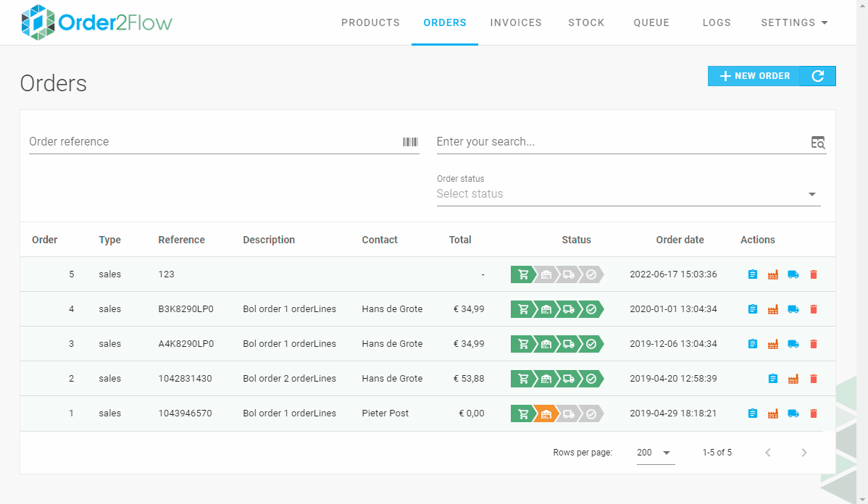
Task: Click the Type column header
Action: tap(109, 240)
